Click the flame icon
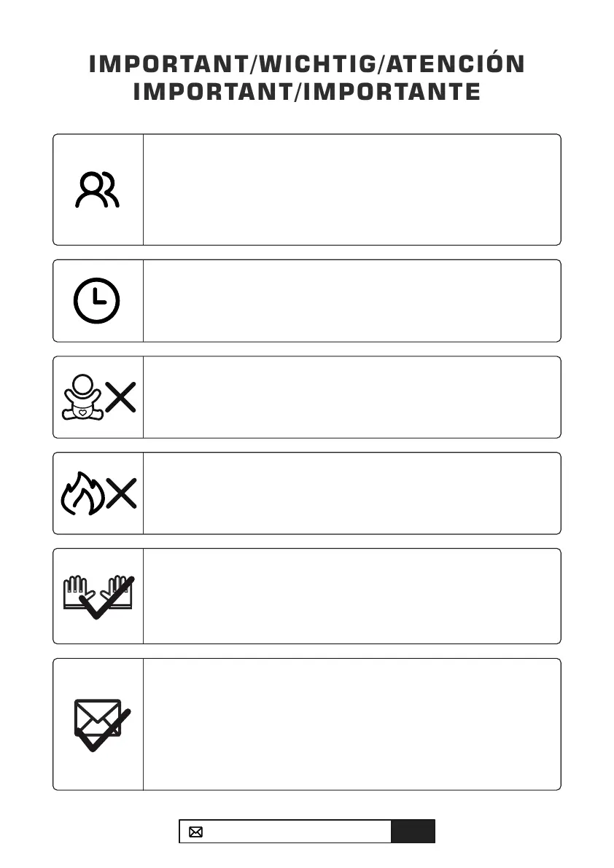614x868 pixels. click(82, 493)
